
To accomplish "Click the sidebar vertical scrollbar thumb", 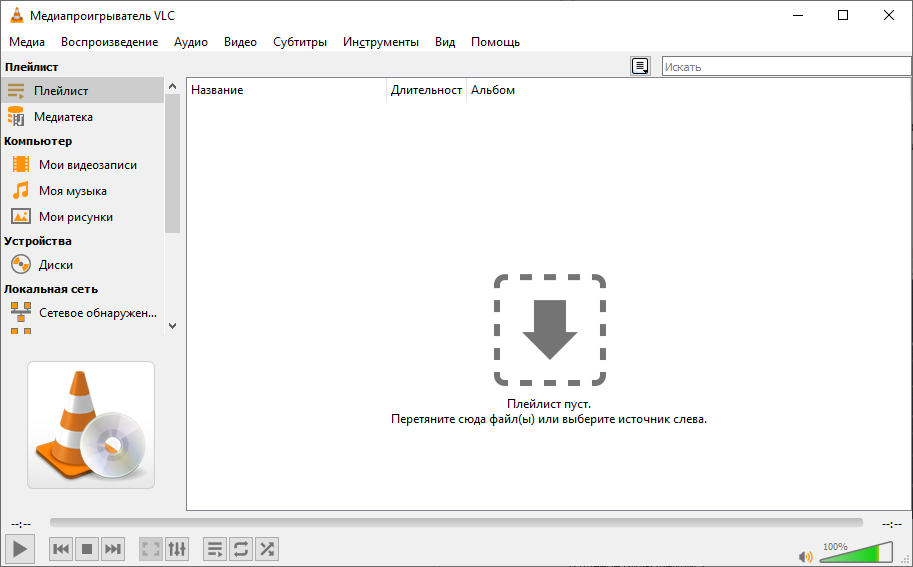I will coord(172,163).
